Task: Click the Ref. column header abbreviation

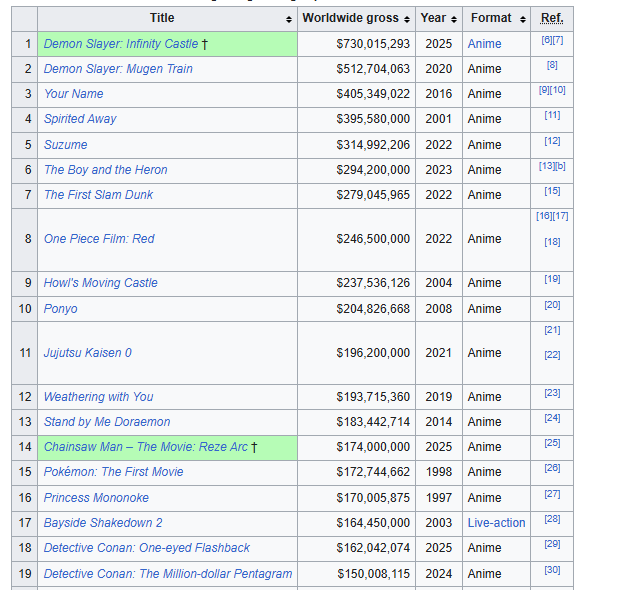Action: (x=552, y=18)
